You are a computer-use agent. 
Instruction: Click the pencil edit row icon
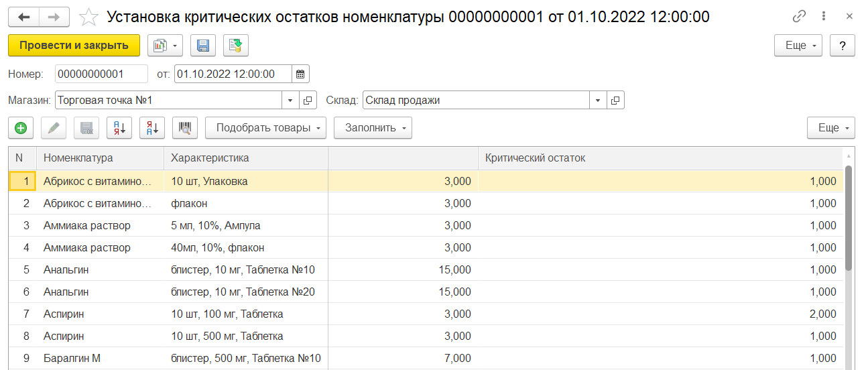(x=54, y=128)
